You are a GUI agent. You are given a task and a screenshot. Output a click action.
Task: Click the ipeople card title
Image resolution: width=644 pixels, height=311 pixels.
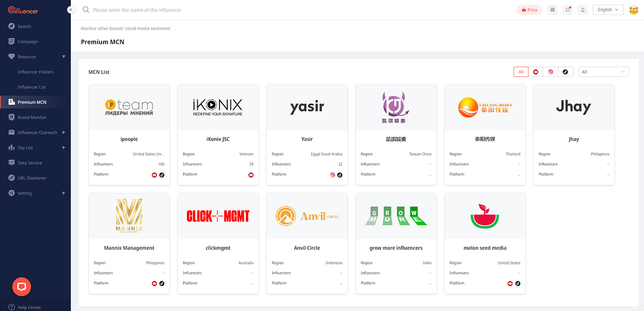click(x=129, y=139)
